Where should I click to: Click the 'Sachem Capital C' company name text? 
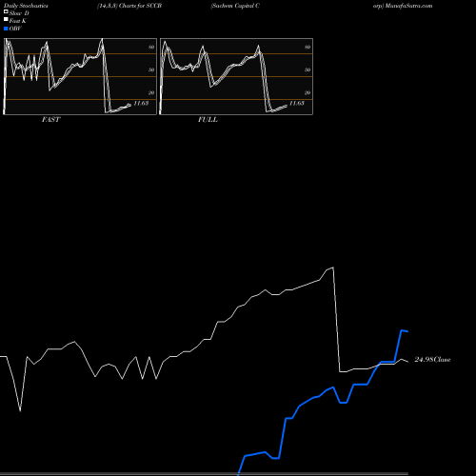[235, 6]
